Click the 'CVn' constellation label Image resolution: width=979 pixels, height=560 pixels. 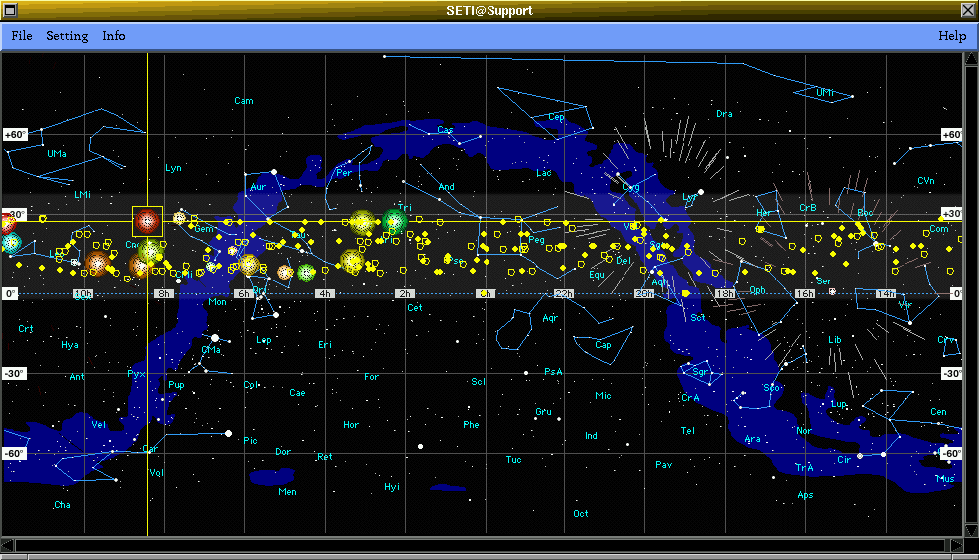click(926, 181)
